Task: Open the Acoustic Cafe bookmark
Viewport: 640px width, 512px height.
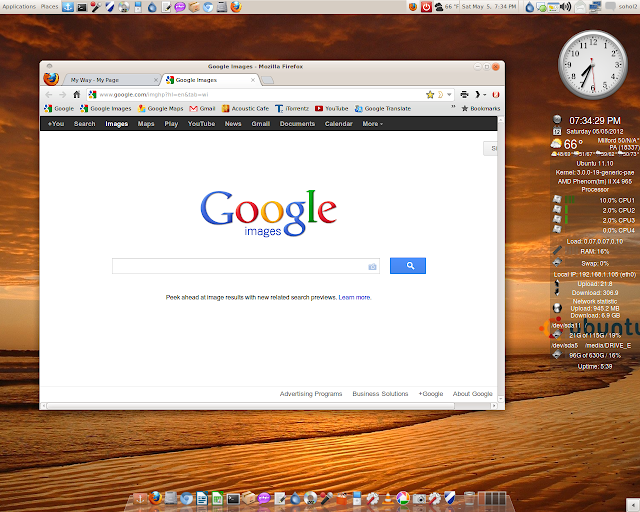Action: coord(245,109)
